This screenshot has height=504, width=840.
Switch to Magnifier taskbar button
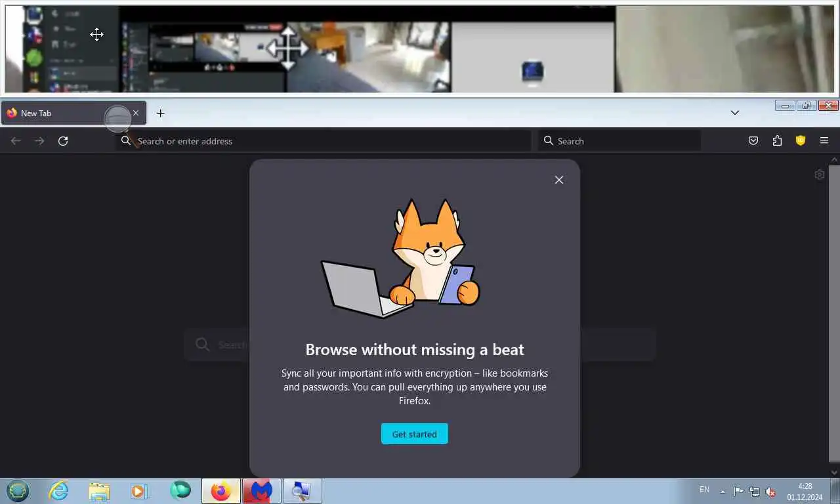pos(303,491)
